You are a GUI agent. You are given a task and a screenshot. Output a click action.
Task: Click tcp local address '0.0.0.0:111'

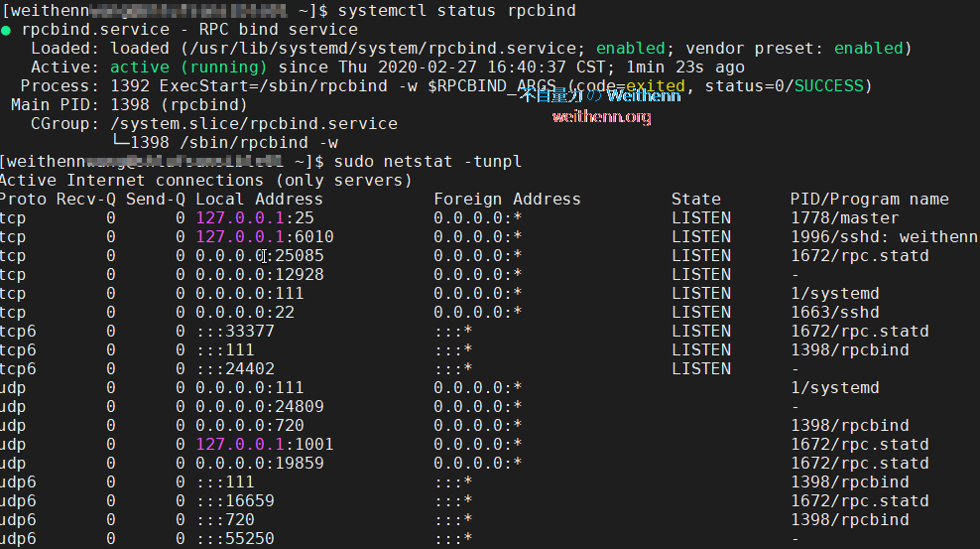tap(249, 293)
